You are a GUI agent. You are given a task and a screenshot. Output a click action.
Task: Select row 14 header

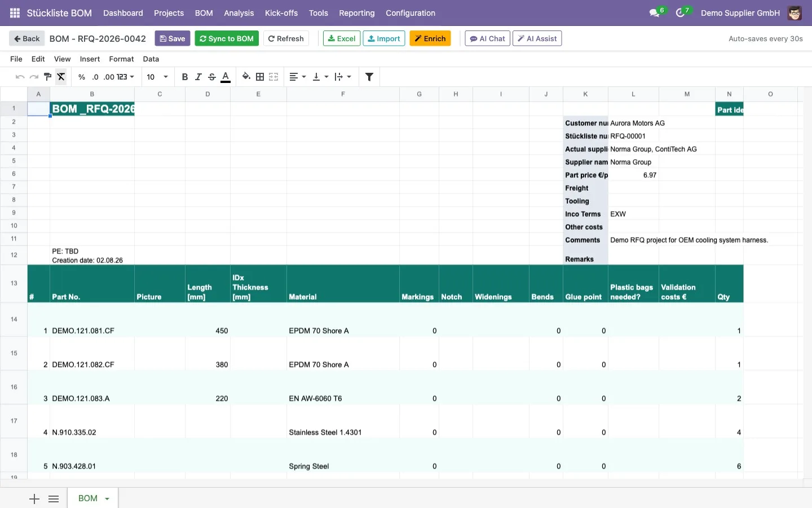click(14, 319)
